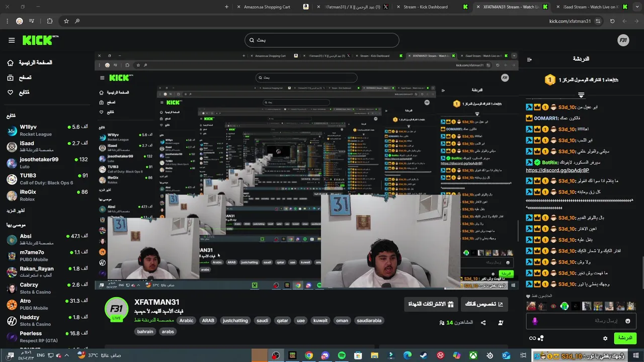The width and height of the screenshot is (644, 362).
Task: Open Xbox app from the taskbar
Action: click(473, 355)
